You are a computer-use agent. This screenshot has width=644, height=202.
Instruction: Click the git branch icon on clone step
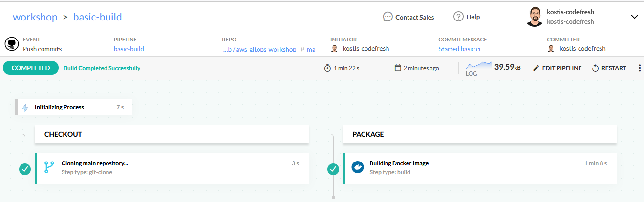49,167
